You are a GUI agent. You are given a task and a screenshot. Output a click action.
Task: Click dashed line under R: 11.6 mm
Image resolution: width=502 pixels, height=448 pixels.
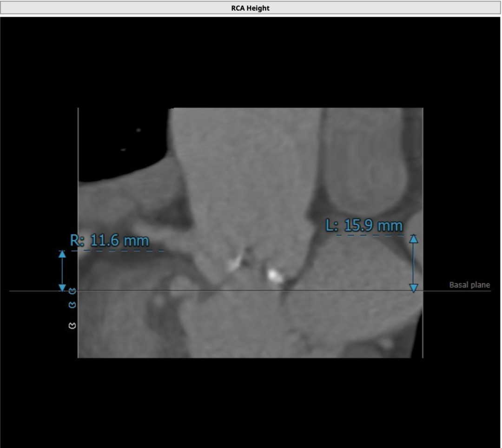121,251
